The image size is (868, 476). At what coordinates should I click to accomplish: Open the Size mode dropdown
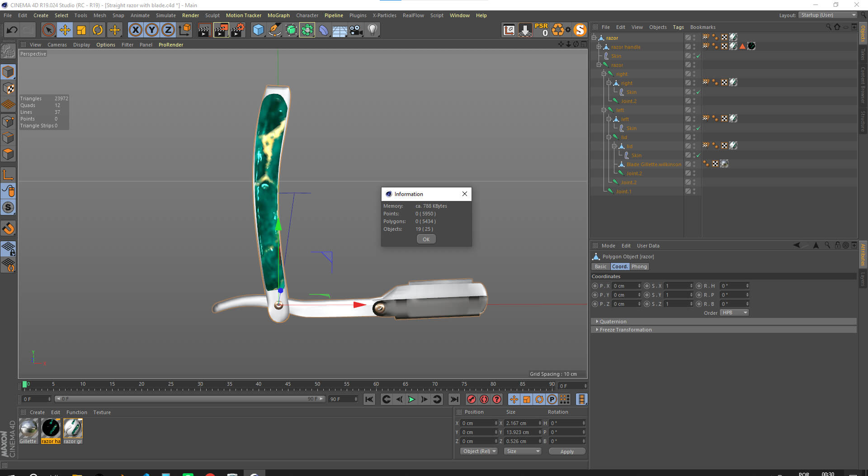(x=523, y=451)
